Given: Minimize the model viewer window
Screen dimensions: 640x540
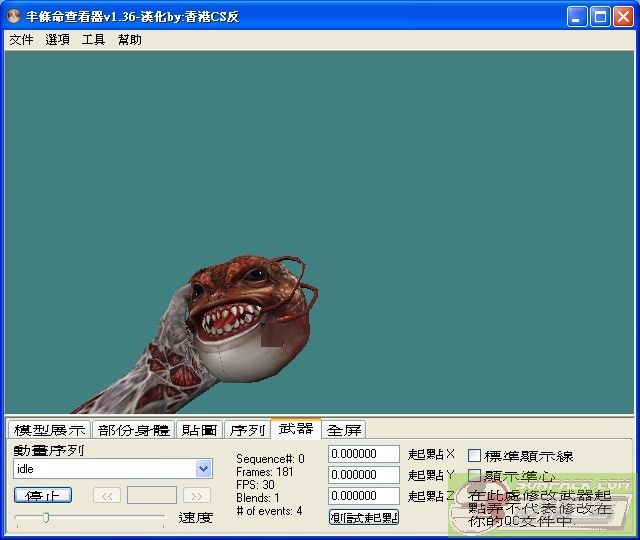Looking at the screenshot, I should click(x=577, y=17).
